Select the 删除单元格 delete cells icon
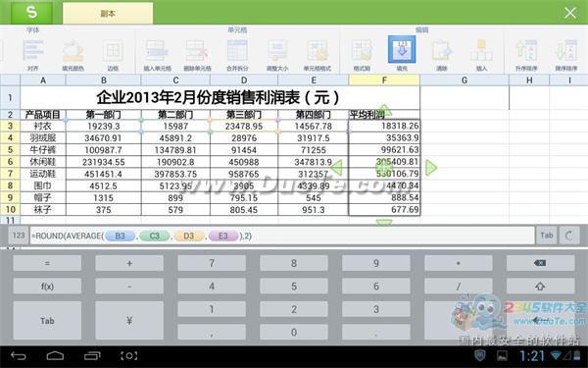The width and height of the screenshot is (588, 368). click(x=197, y=55)
